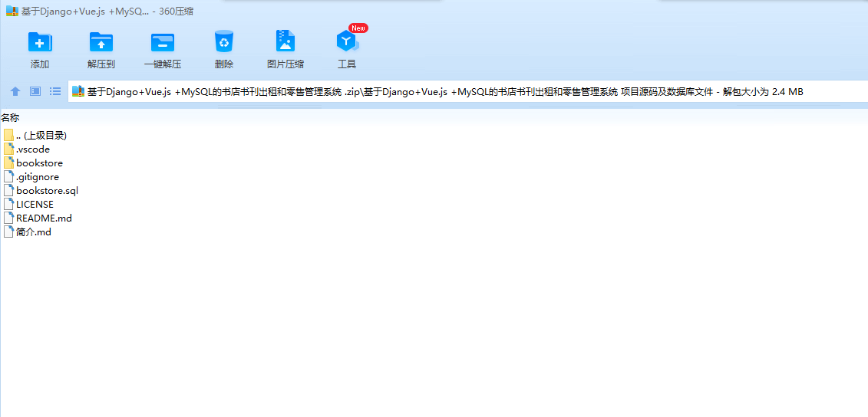Click the 360压缩 app icon in title bar
868x417 pixels.
coord(12,11)
